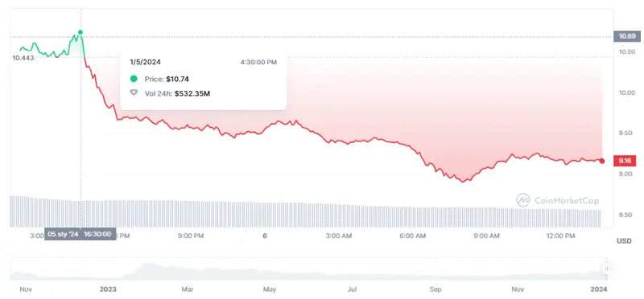Click the green price dot in tooltip
Image resolution: width=644 pixels, height=299 pixels.
pos(134,79)
